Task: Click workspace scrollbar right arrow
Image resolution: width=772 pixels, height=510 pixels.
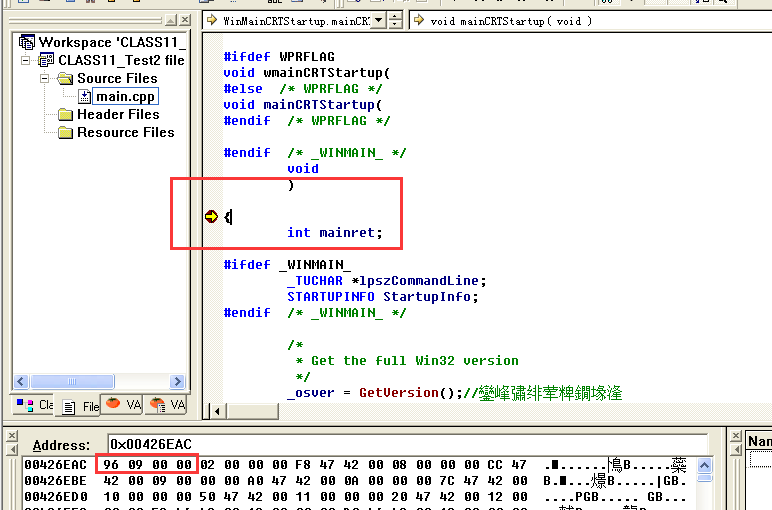Action: (x=177, y=382)
